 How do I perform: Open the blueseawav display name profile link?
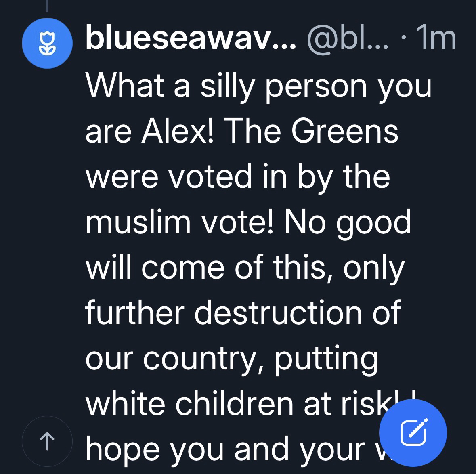coord(191,39)
